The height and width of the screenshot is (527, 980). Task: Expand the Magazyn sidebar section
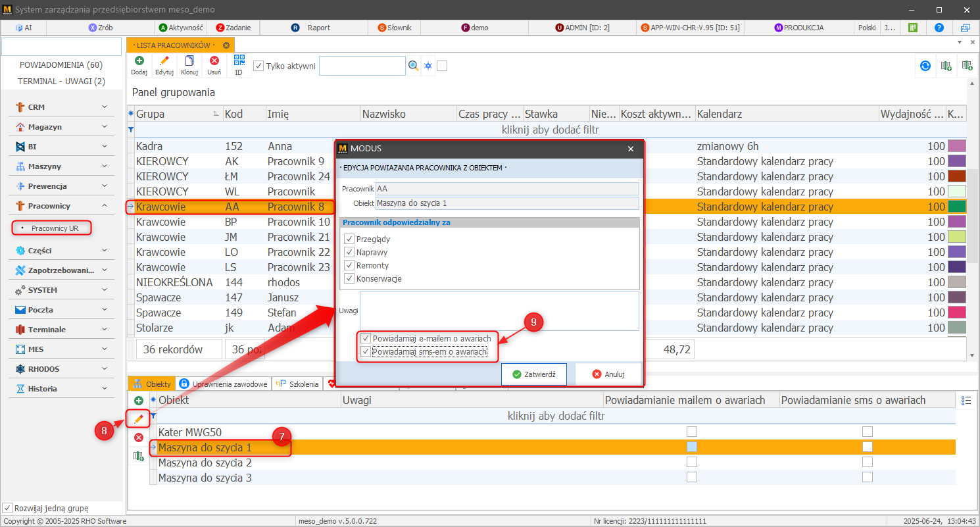(62, 127)
